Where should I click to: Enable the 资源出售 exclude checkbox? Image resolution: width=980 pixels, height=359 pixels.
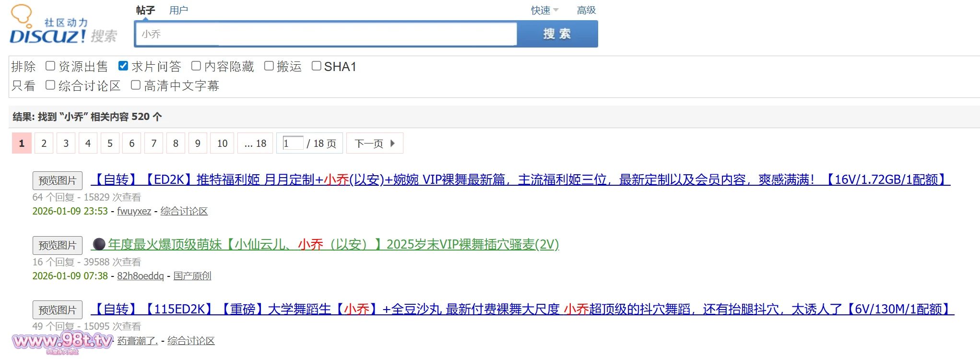(50, 66)
